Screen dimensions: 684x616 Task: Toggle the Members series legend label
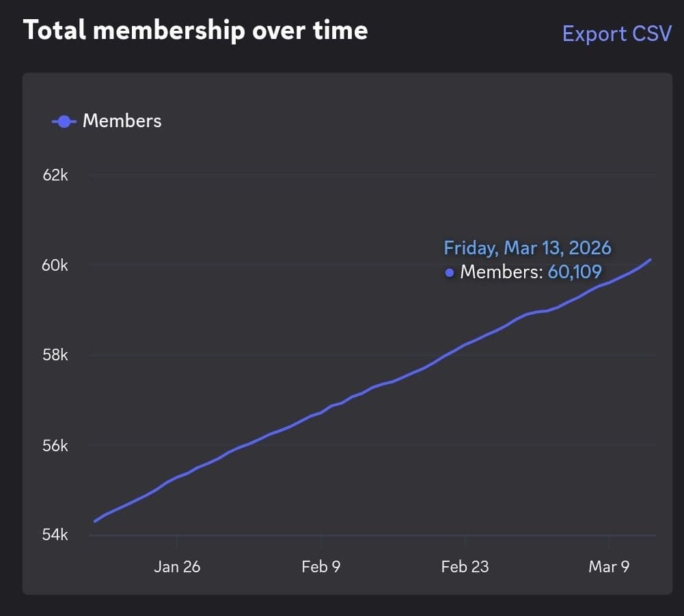pyautogui.click(x=122, y=121)
